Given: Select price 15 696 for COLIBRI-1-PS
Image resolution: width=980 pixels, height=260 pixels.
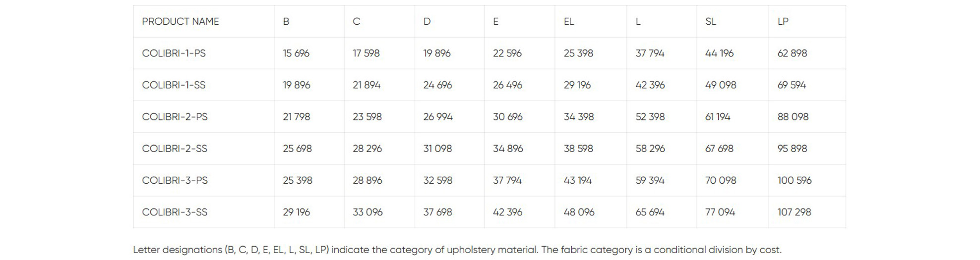Looking at the screenshot, I should coord(296,53).
